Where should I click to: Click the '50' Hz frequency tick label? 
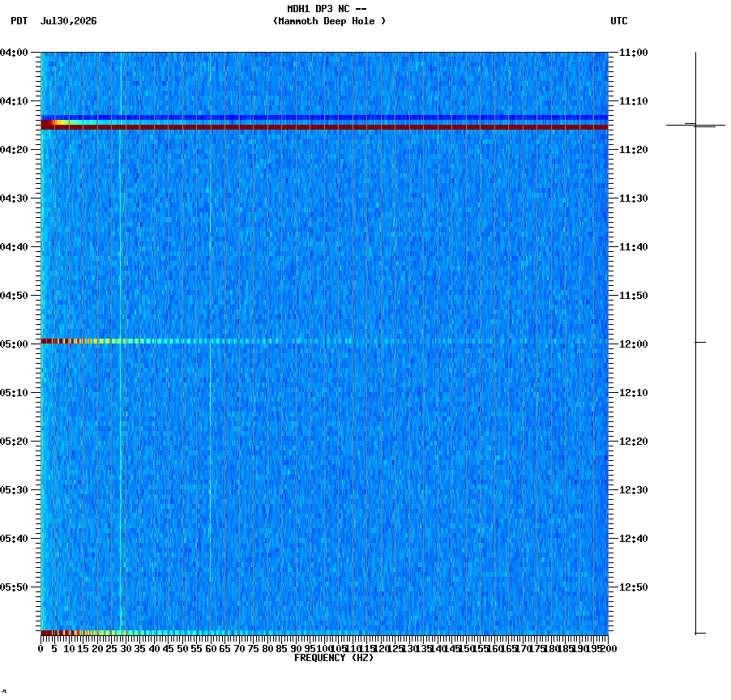coord(182,649)
